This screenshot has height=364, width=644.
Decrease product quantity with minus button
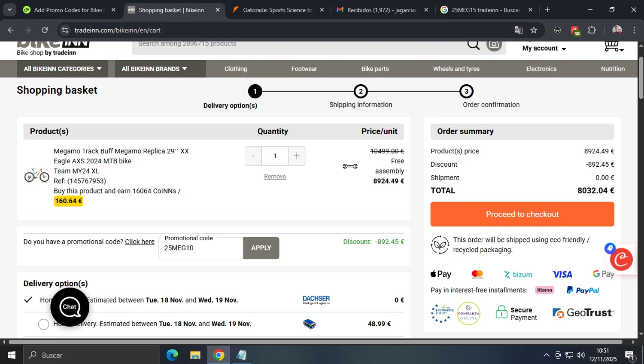253,156
